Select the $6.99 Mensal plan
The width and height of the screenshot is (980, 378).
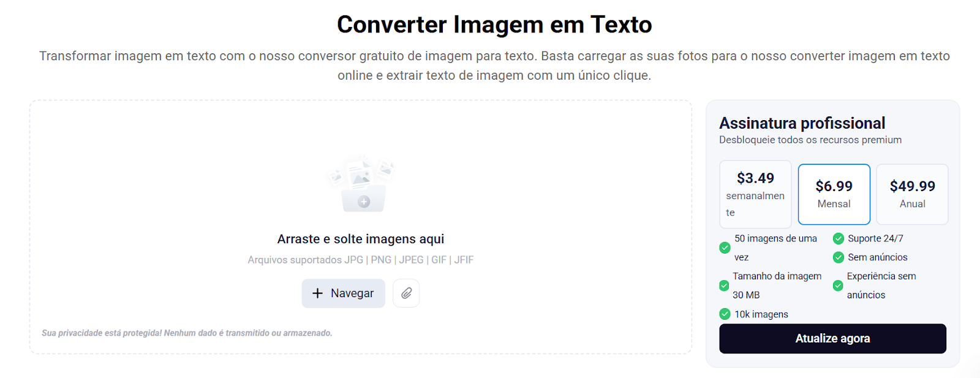tap(834, 194)
